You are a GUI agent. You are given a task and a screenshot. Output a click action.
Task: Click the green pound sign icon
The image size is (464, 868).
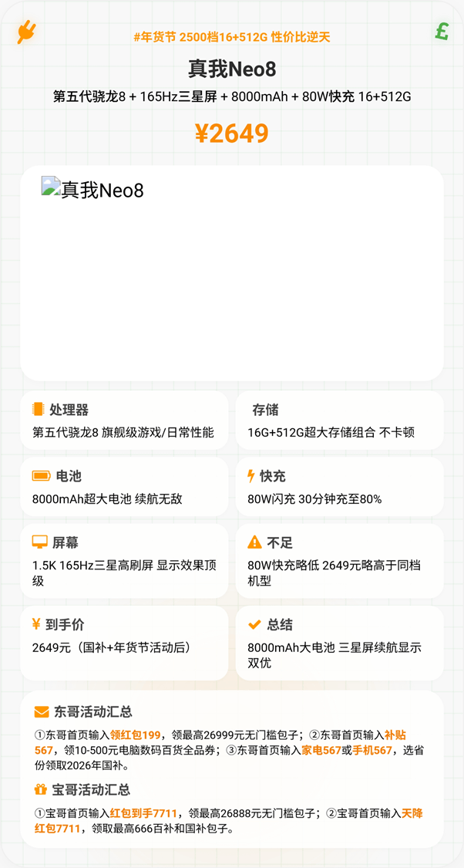tap(442, 31)
